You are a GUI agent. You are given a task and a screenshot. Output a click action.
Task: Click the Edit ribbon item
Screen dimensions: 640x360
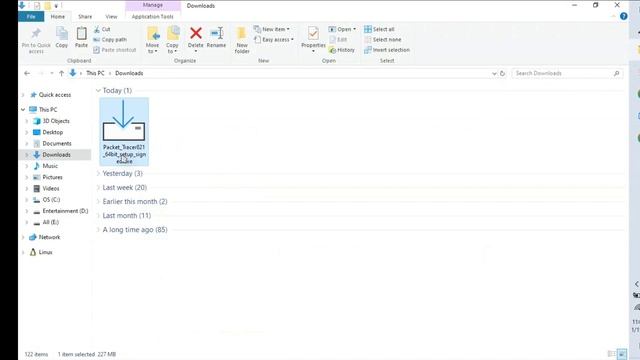[x=338, y=40]
